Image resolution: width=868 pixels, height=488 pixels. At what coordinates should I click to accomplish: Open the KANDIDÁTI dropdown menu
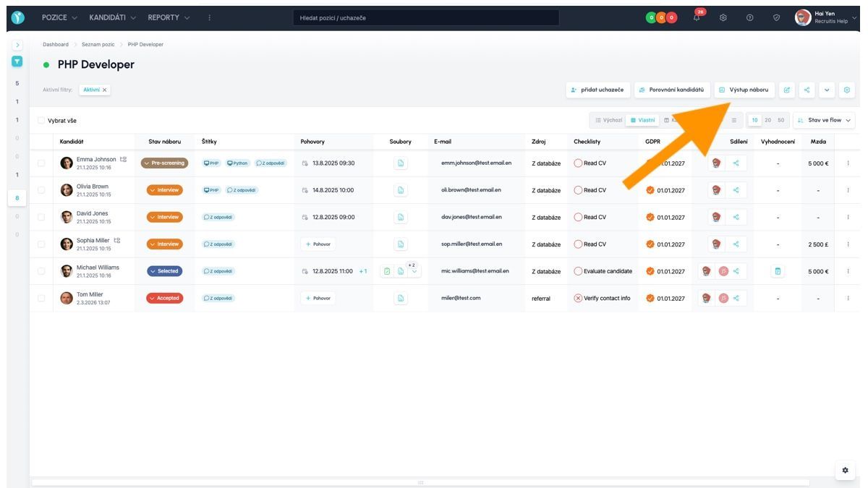[x=113, y=18]
